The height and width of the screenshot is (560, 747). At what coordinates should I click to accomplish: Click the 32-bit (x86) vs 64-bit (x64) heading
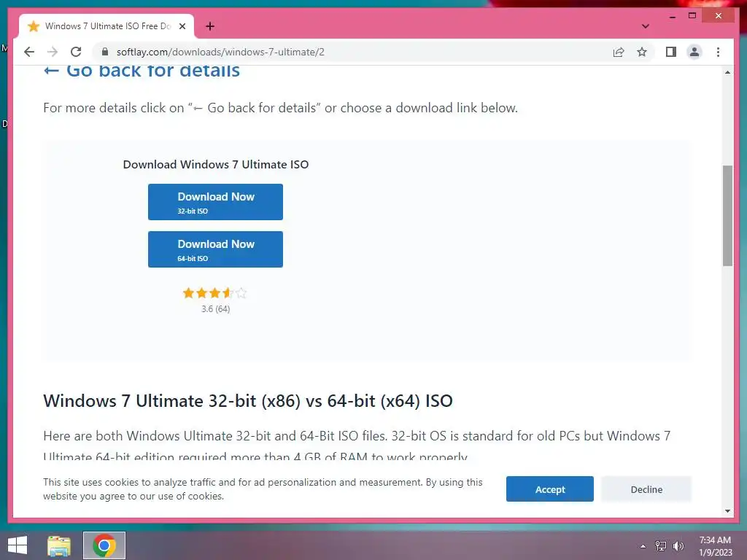tap(248, 401)
